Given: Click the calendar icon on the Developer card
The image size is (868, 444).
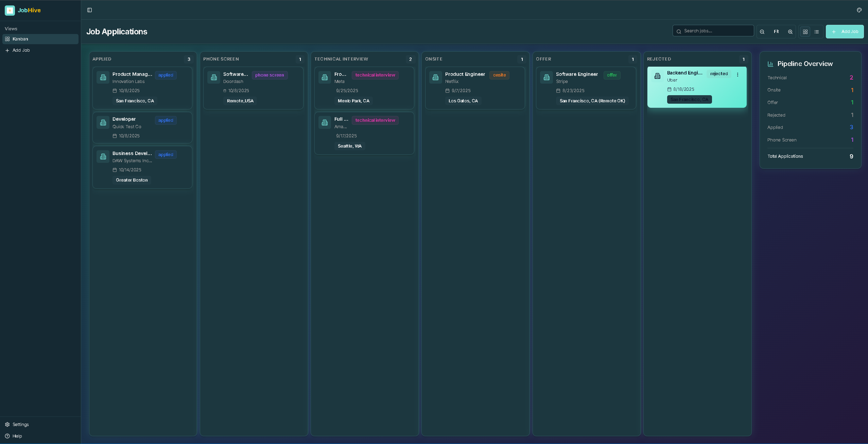Looking at the screenshot, I should pos(115,136).
